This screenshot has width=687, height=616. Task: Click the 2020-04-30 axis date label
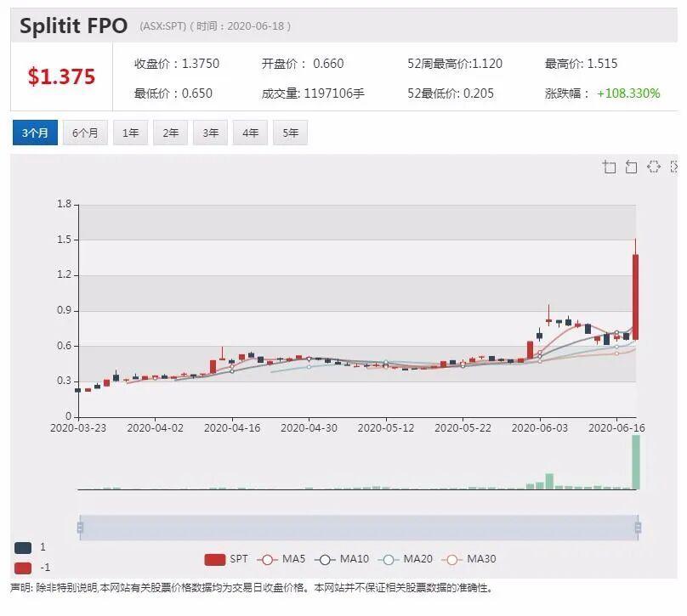click(x=309, y=428)
